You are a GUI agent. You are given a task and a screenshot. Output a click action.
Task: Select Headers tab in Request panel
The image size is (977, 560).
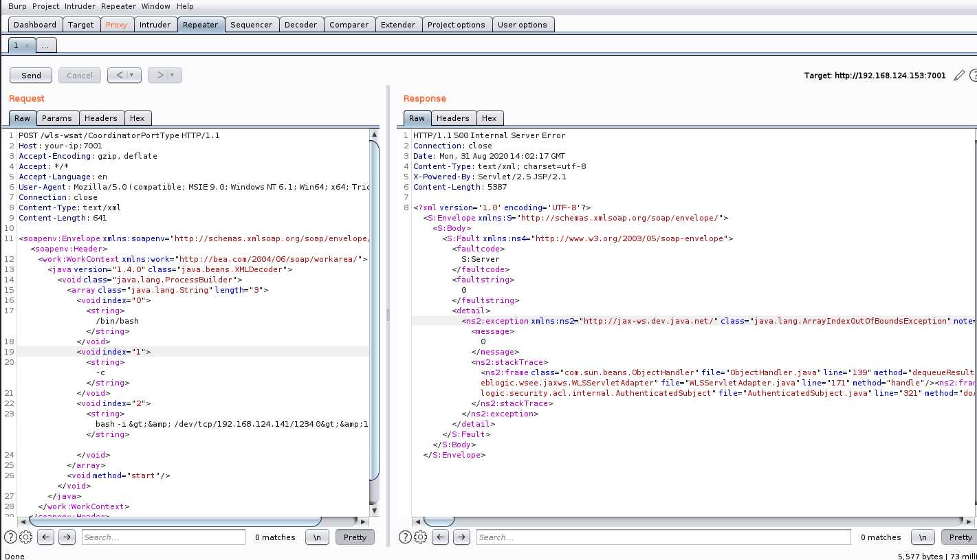tap(101, 118)
